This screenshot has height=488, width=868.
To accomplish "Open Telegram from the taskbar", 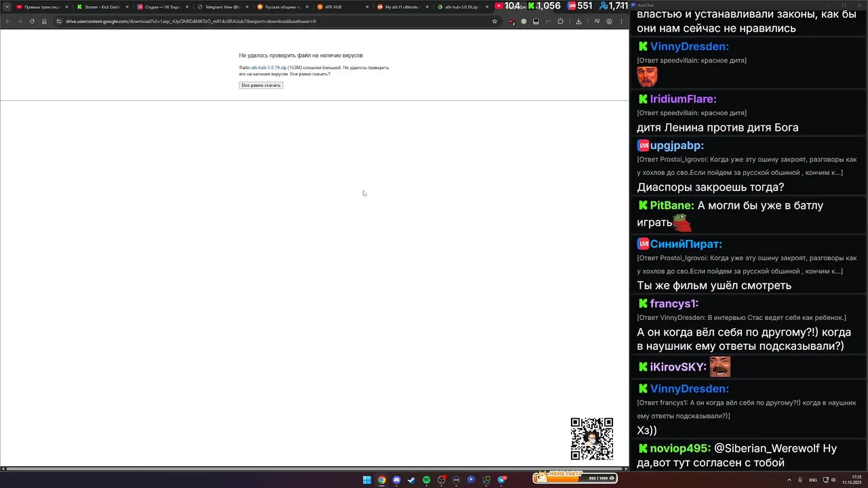I will 502,480.
